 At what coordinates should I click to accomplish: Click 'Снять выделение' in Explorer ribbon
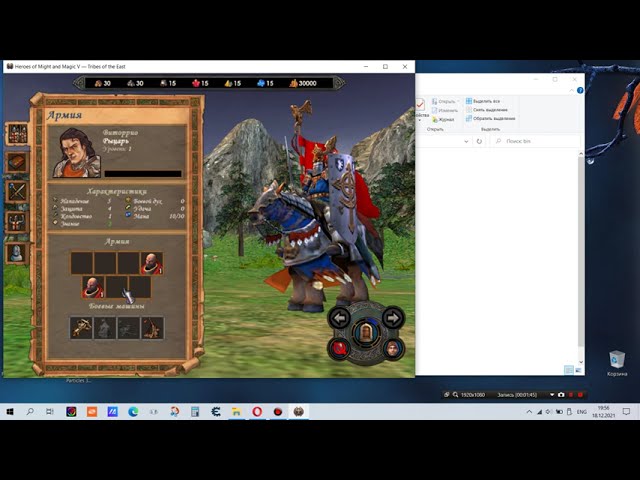pos(487,110)
